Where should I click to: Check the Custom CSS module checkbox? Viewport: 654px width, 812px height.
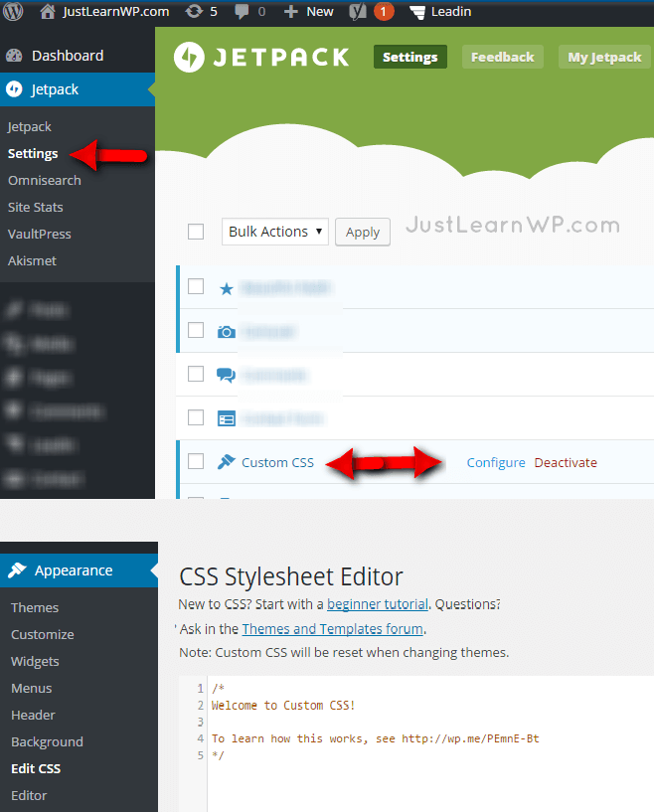pos(196,461)
